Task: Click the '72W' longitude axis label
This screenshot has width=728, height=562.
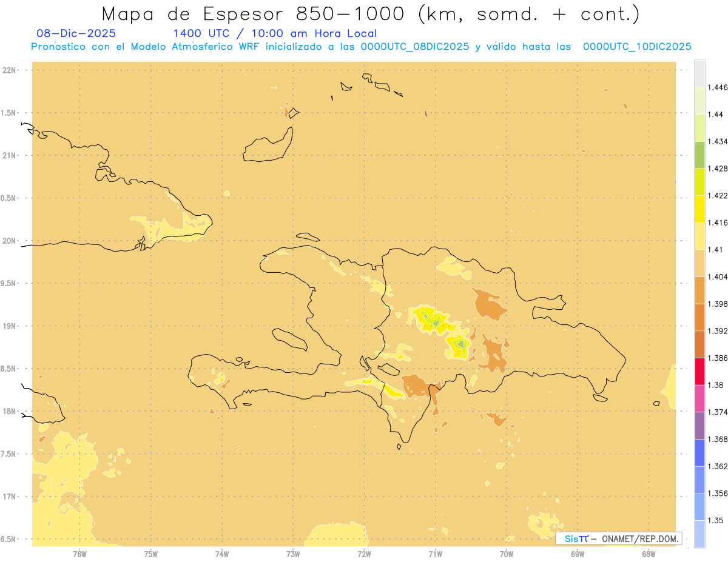Action: (x=364, y=554)
